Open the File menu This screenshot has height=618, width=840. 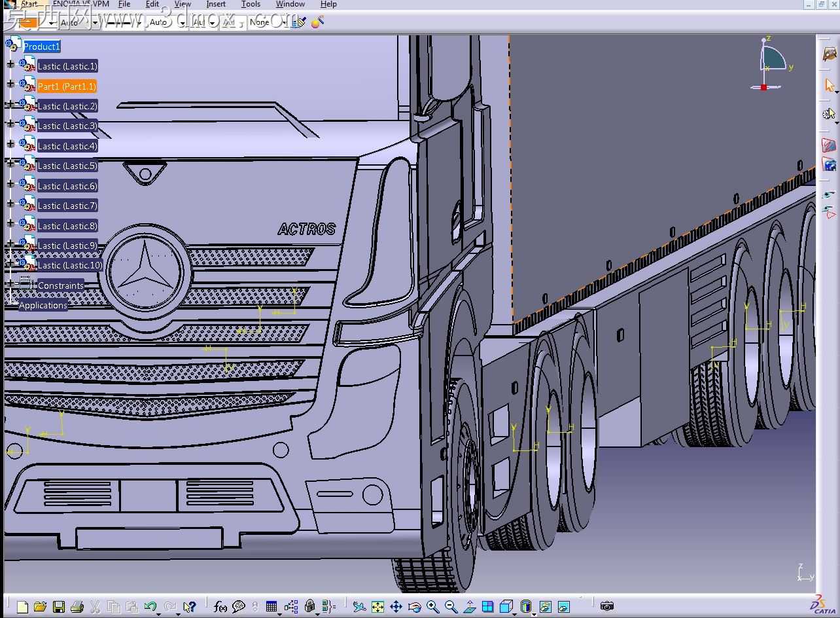(124, 4)
